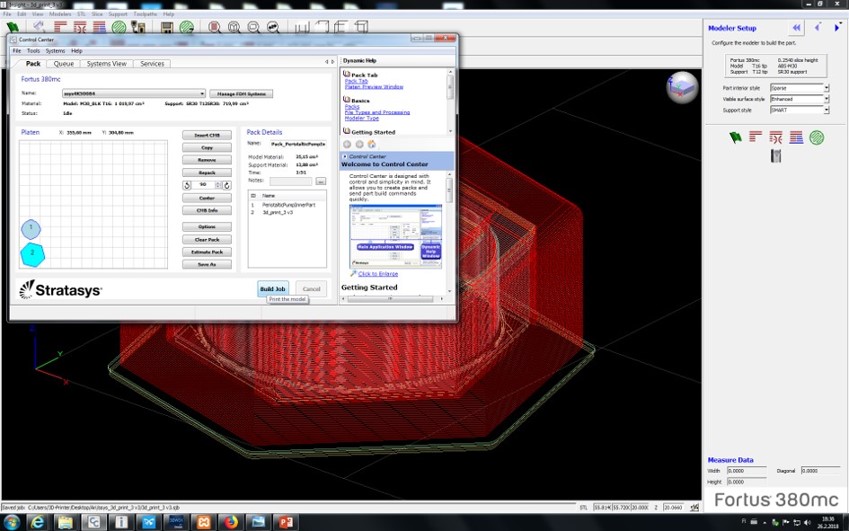Click the green flag icon in Insight toolbar
849x531 pixels.
pyautogui.click(x=12, y=27)
